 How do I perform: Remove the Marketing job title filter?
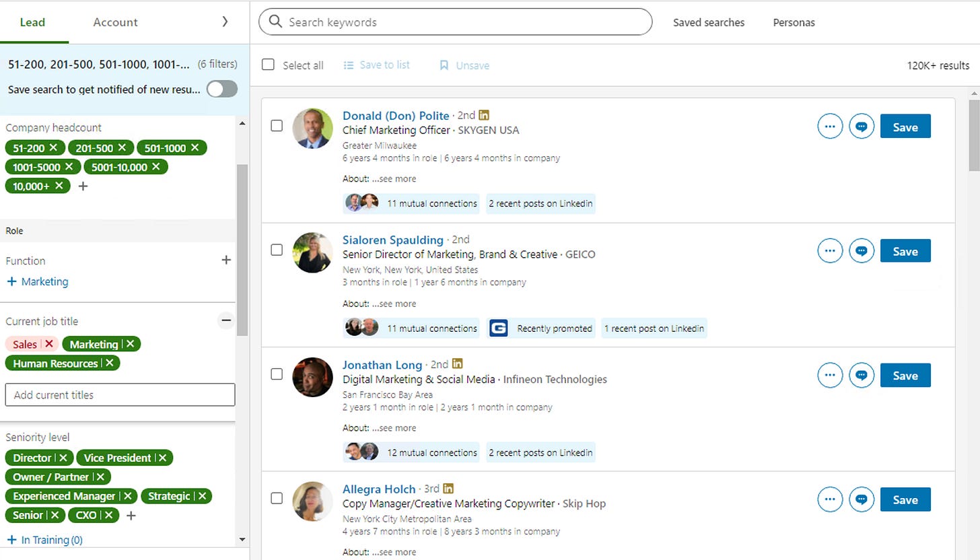point(130,344)
